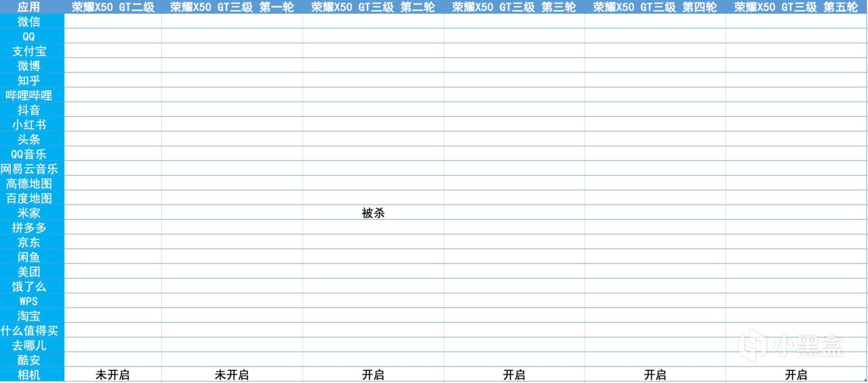Select the 被杀 cell in 米家 row

click(x=373, y=213)
